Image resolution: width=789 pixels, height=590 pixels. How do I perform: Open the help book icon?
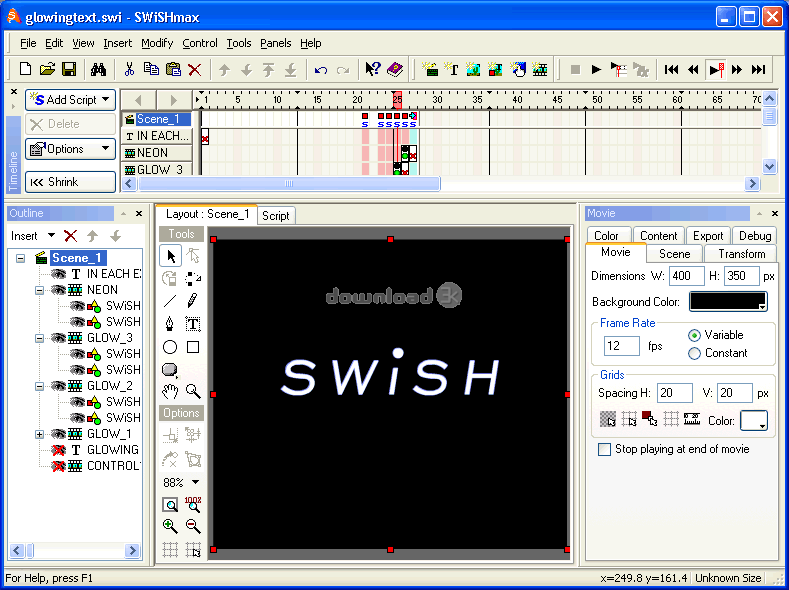point(395,69)
